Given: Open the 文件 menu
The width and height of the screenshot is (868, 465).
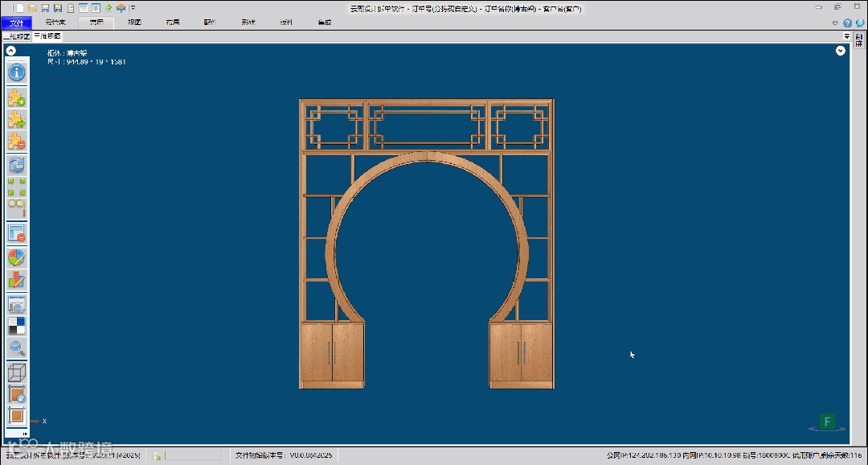Looking at the screenshot, I should click(x=16, y=23).
